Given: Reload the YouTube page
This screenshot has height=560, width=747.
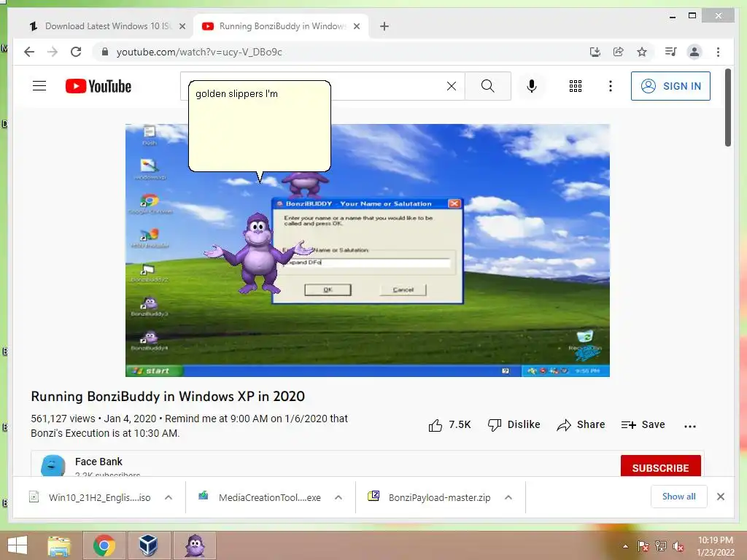Looking at the screenshot, I should pos(76,52).
